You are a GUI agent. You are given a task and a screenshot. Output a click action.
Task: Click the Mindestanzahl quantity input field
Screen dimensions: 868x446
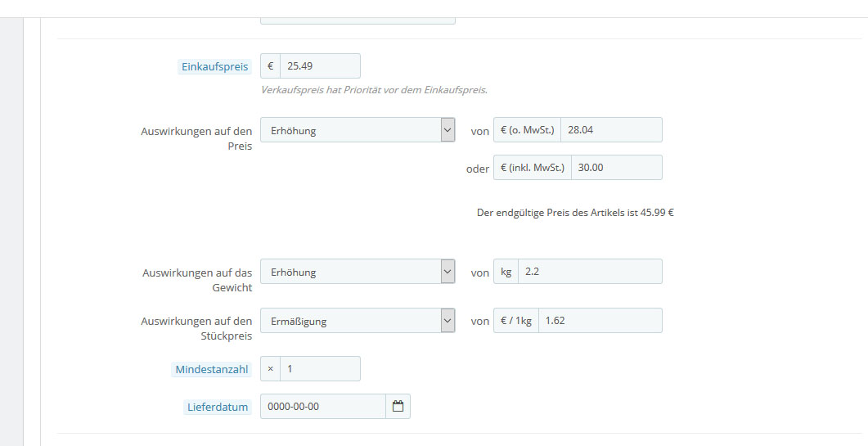319,369
